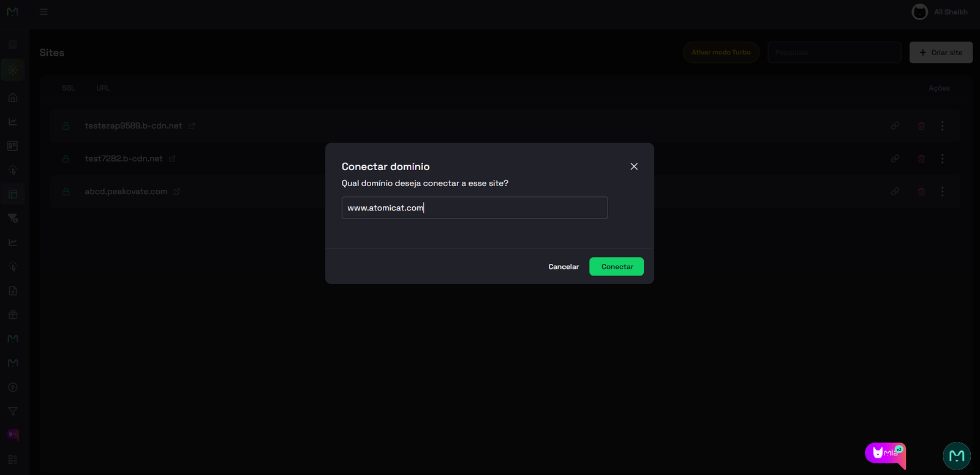Screen dimensions: 980x475
Task: Open the highlighted sun-gear icon in sidebar
Action: 13,70
